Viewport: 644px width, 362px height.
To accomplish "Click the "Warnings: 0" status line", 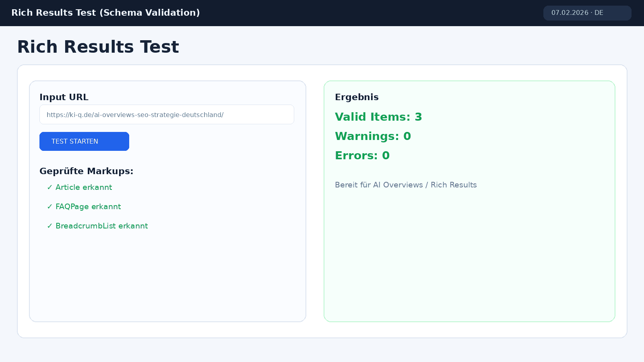I will point(373,136).
